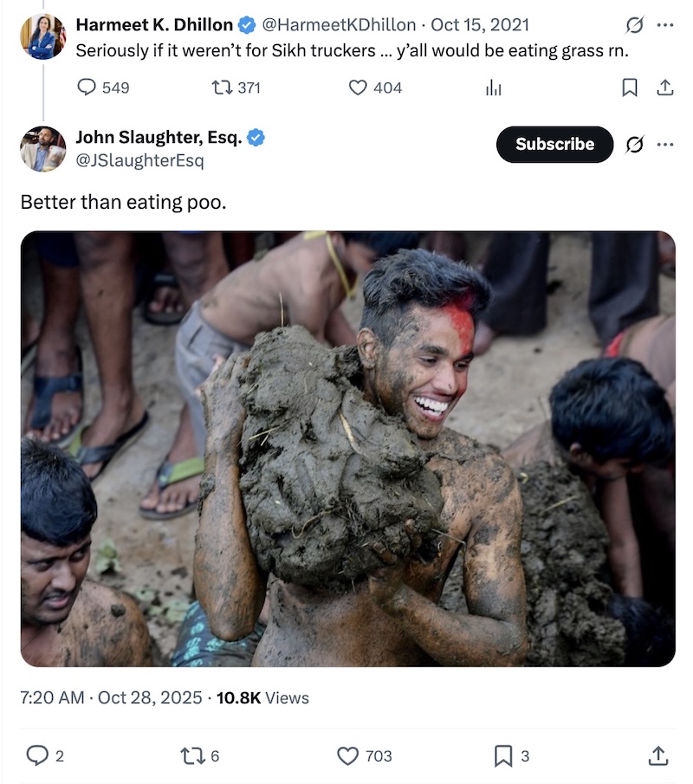Open John Slaughter's profile avatar
The width and height of the screenshot is (693, 784).
point(42,149)
